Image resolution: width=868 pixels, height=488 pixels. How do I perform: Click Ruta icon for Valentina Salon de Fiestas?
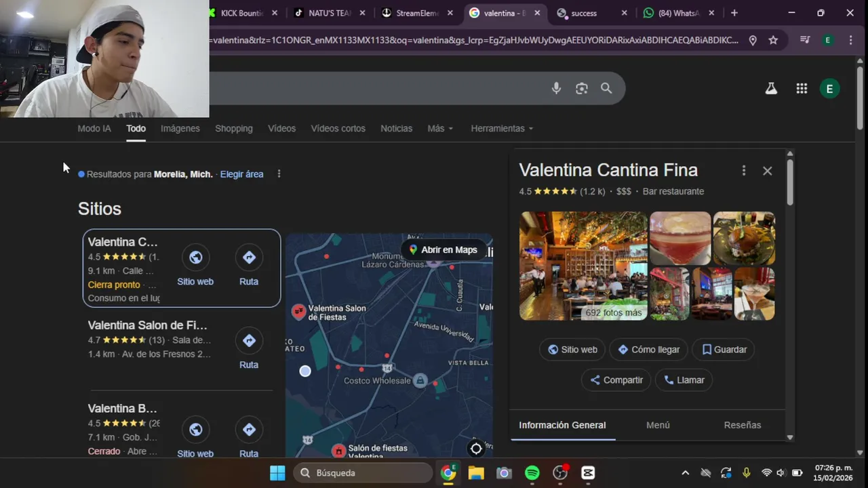pos(249,340)
